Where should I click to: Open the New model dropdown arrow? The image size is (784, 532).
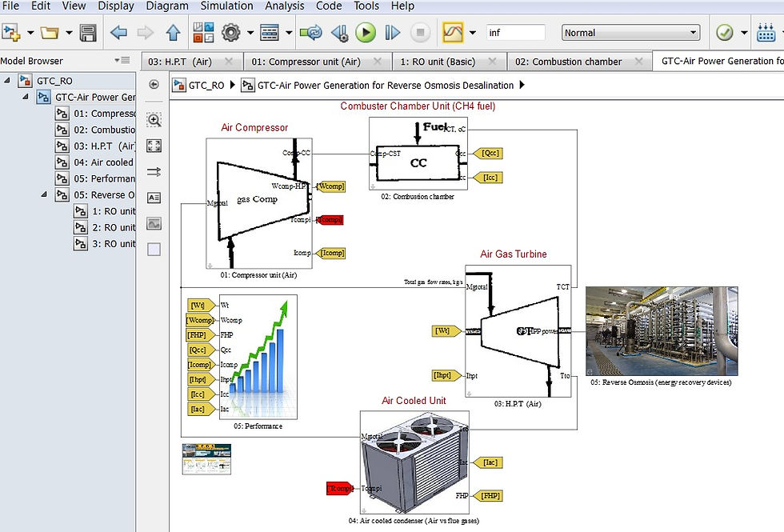[x=30, y=33]
